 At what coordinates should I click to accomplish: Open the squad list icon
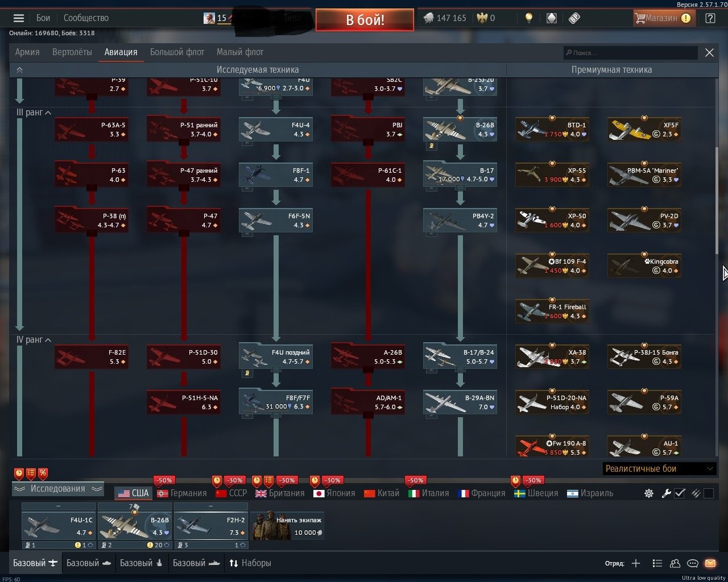click(x=657, y=563)
